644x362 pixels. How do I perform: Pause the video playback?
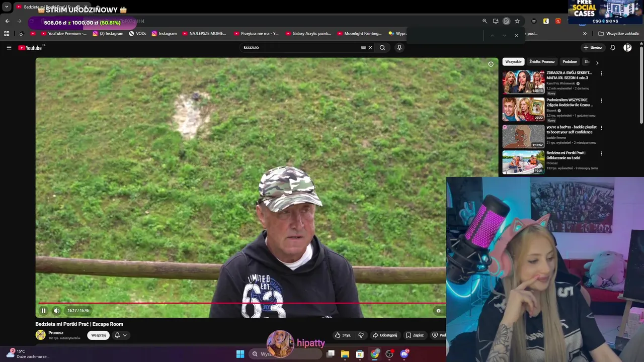[x=43, y=311]
